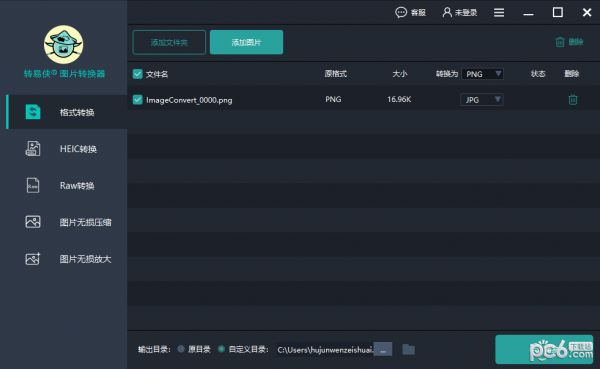Click the file name ImageConvert_0000.png

[x=189, y=100]
